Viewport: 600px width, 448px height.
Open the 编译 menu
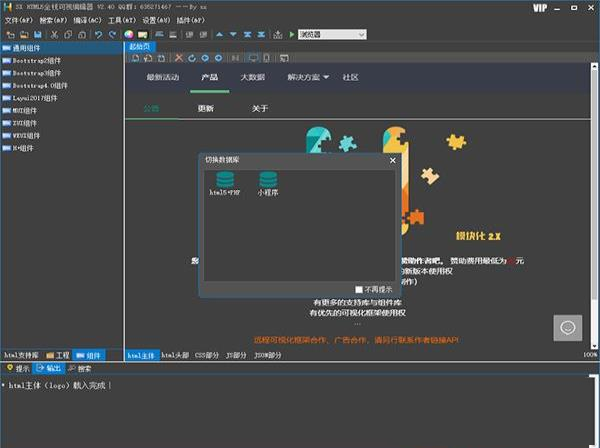pyautogui.click(x=88, y=20)
